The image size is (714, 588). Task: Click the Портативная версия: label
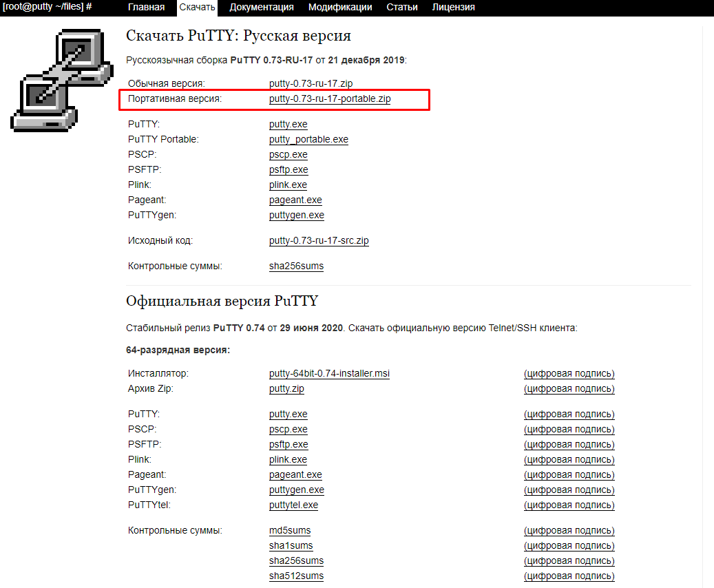pos(175,99)
